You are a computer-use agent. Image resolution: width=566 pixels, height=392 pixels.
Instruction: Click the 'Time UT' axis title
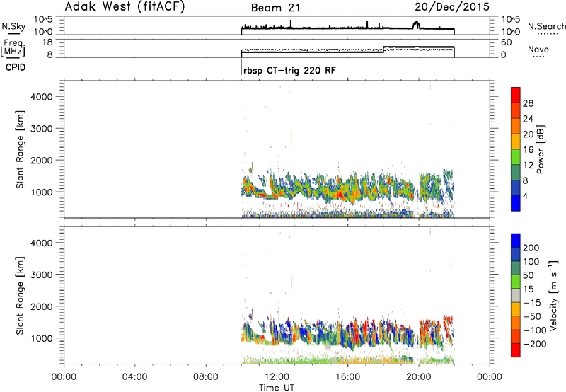[x=277, y=388]
